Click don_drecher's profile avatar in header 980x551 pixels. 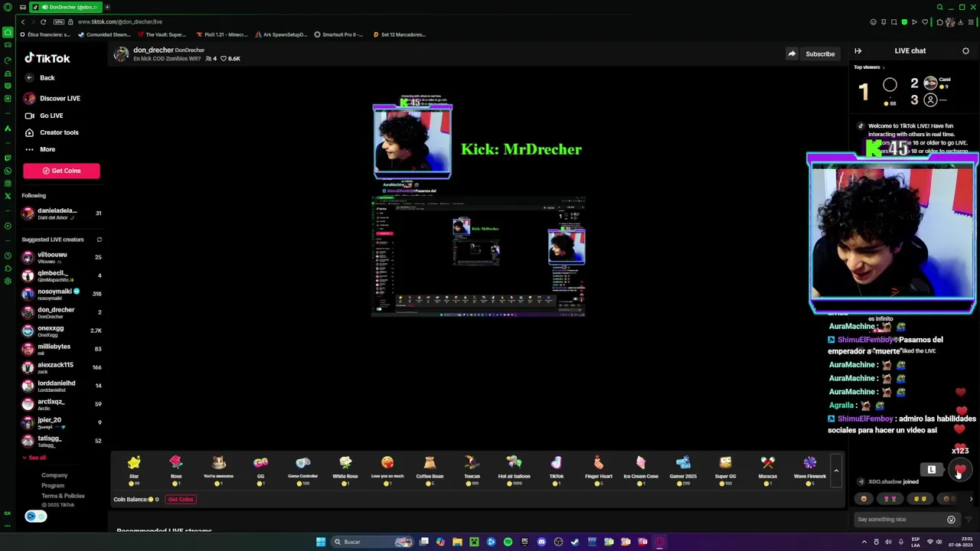(121, 54)
